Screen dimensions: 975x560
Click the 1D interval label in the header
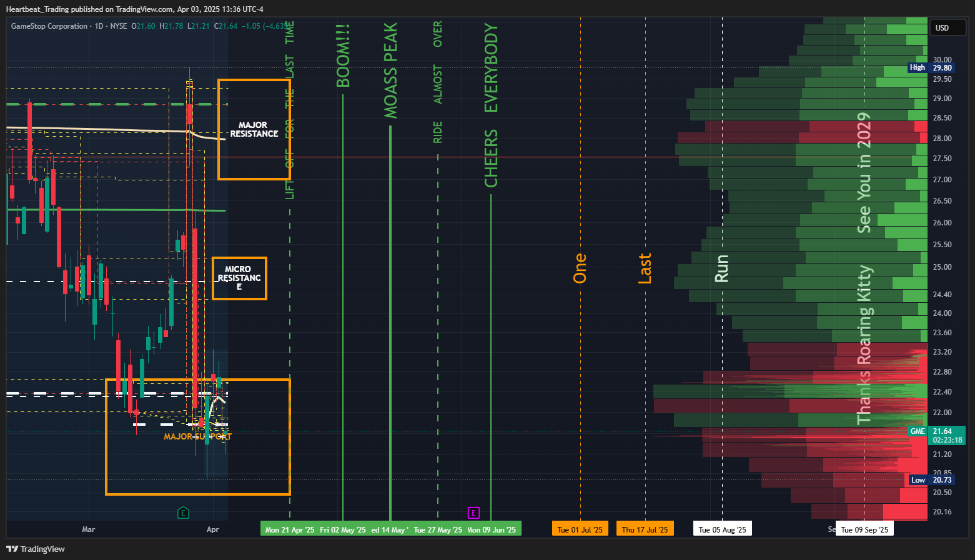click(x=99, y=26)
